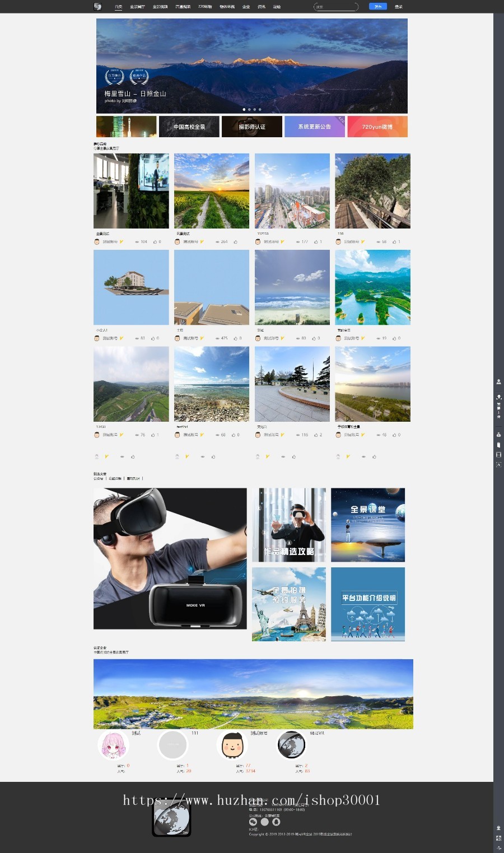Click the blue 发布 publish button
Viewport: 504px width, 853px height.
point(378,7)
